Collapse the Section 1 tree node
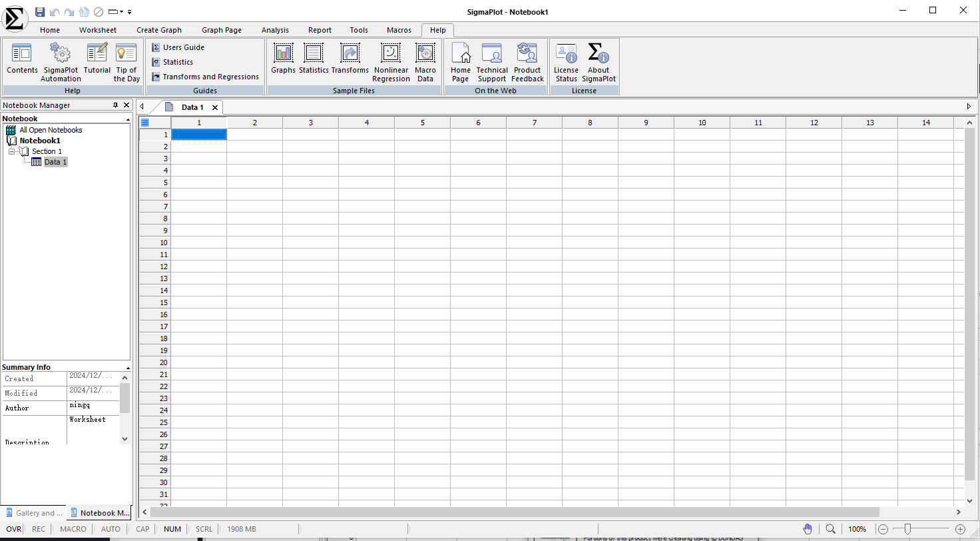 pyautogui.click(x=11, y=151)
